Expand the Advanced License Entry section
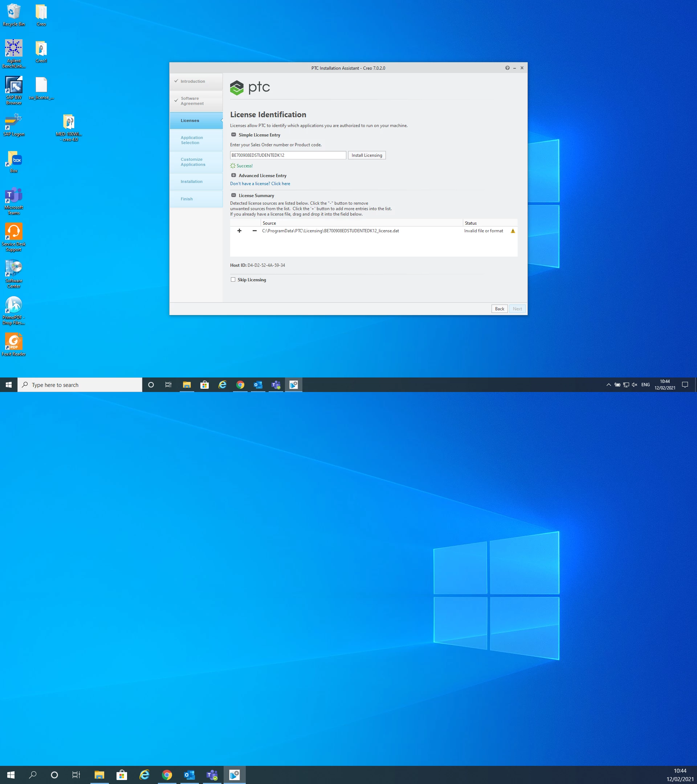697x784 pixels. tap(234, 175)
